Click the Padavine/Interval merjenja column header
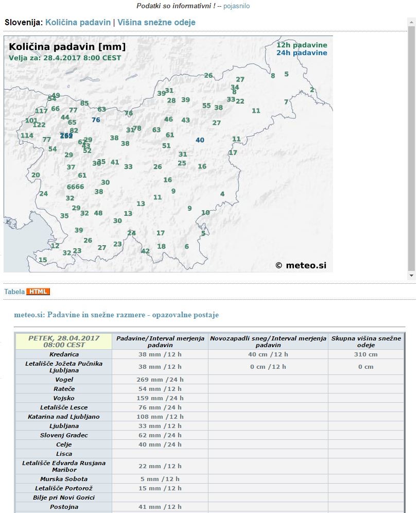 coord(160,341)
